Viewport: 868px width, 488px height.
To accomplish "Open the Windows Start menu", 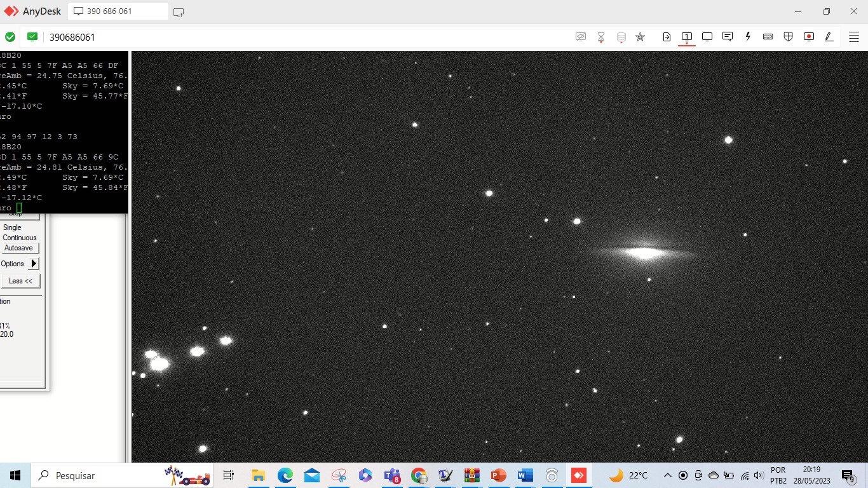I will 15,475.
